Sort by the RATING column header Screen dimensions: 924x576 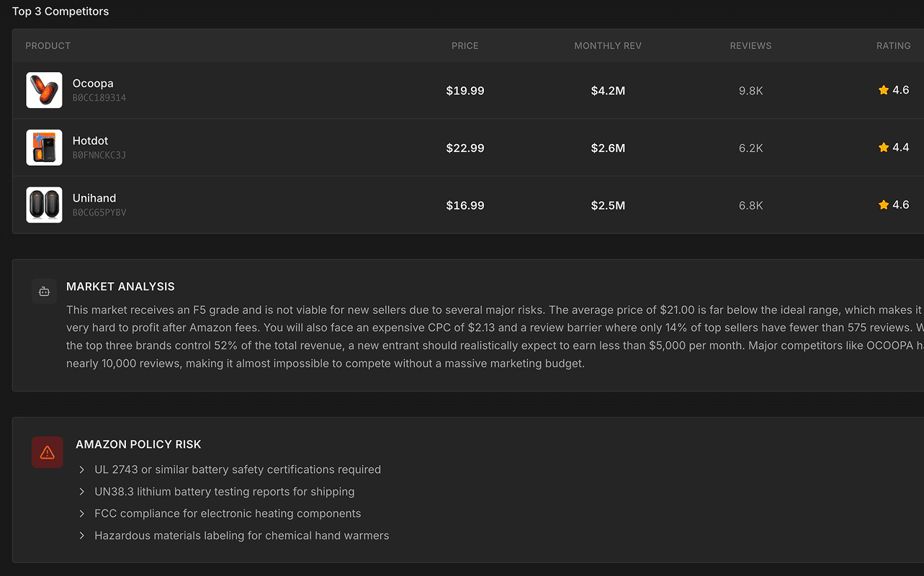[894, 45]
